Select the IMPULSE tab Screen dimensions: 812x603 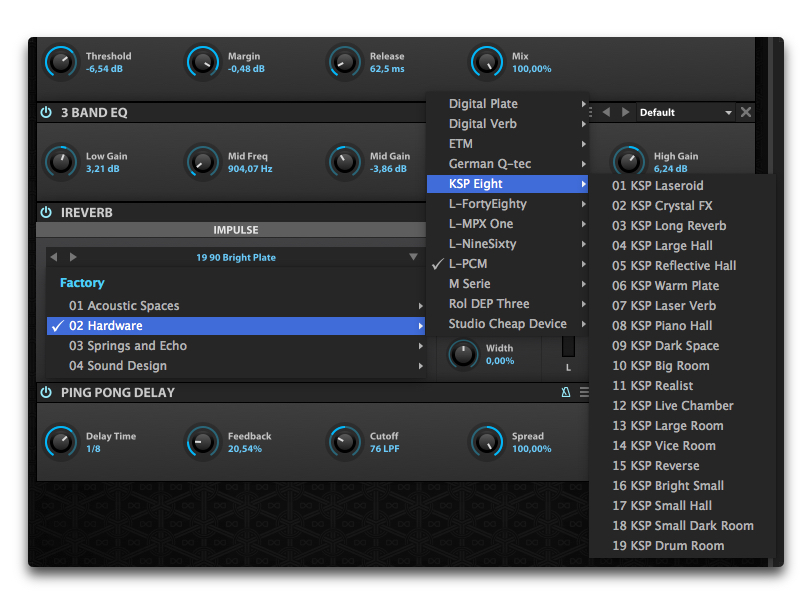click(236, 230)
